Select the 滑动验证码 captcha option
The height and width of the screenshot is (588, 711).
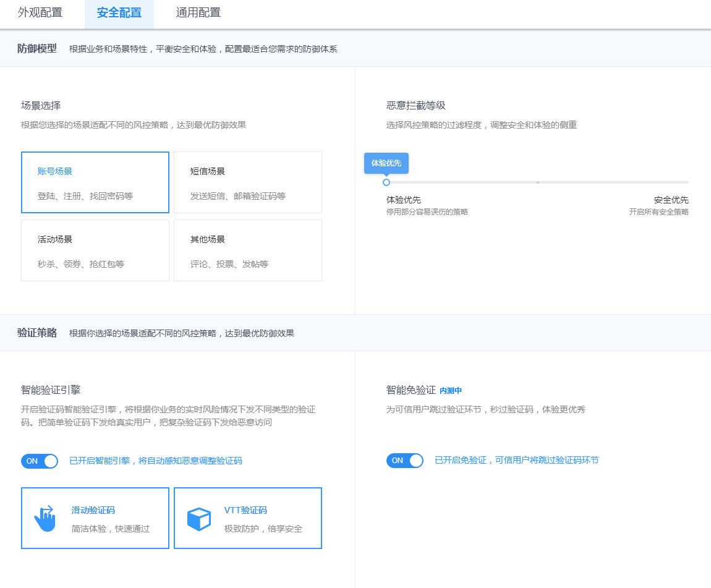pyautogui.click(x=95, y=518)
